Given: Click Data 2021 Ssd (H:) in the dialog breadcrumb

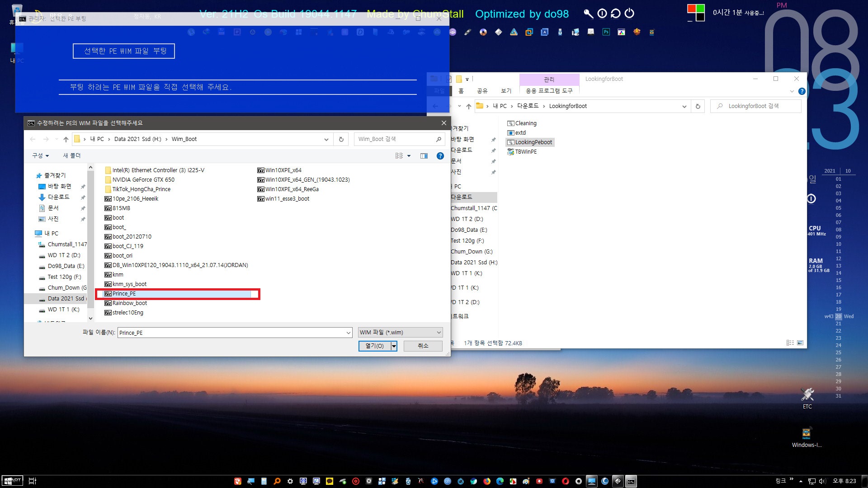Looking at the screenshot, I should click(137, 139).
